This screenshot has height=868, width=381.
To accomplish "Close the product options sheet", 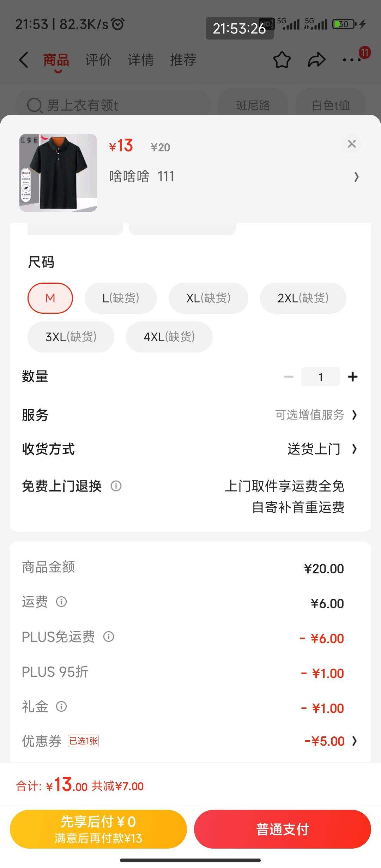I will click(352, 144).
